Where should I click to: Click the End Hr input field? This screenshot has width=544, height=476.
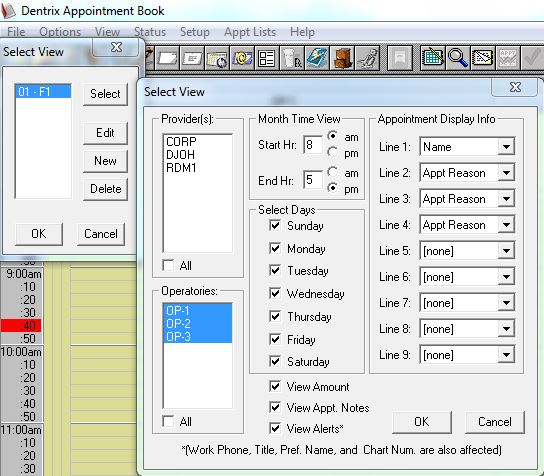313,179
